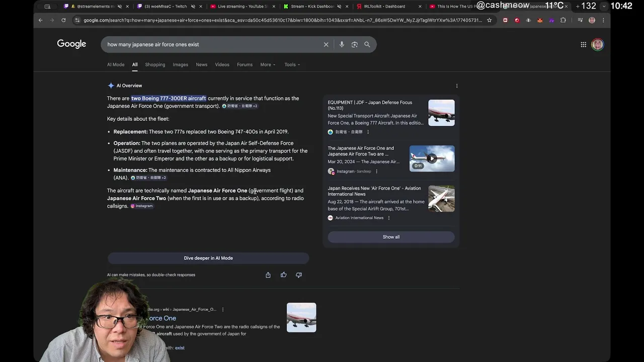Open EQUIPMENT JDF Japan Defense Focus link
Viewport: 644px width, 362px height.
tap(370, 105)
